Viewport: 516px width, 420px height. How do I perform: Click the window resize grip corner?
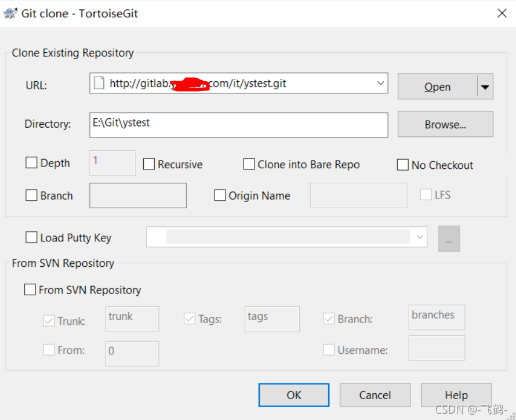[512, 416]
